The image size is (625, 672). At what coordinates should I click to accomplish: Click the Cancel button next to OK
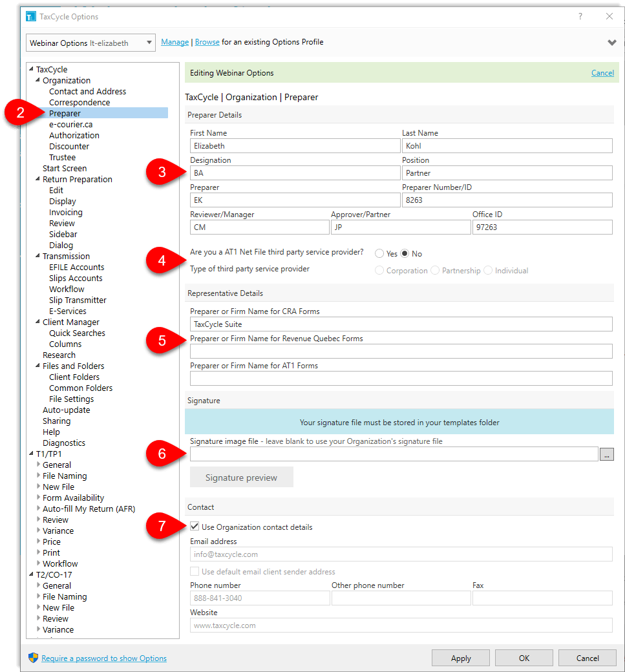click(588, 658)
